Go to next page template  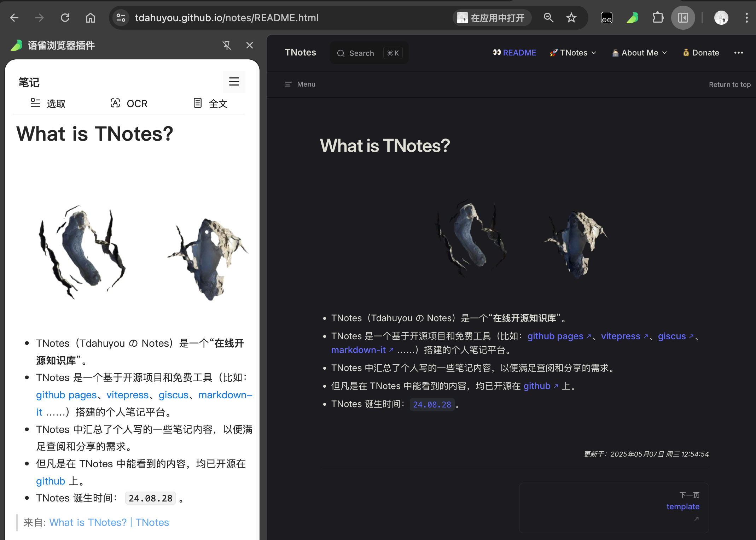[614, 508]
